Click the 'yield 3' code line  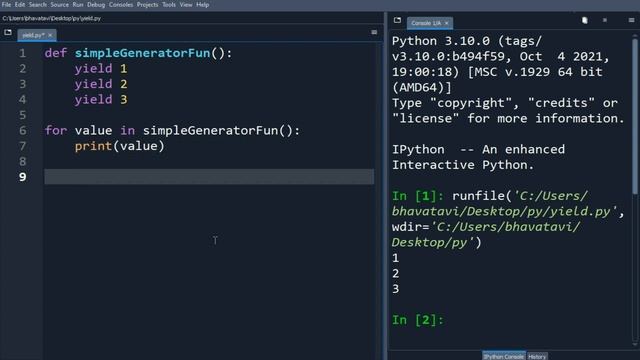tap(101, 100)
